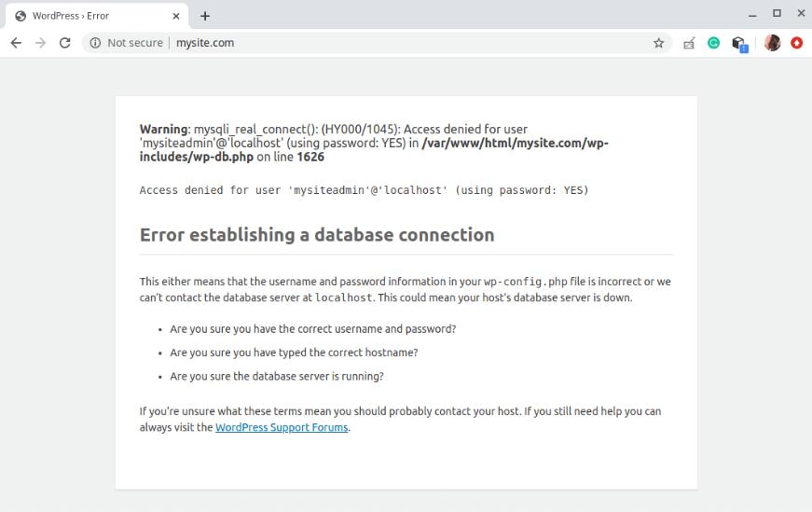Open the cube extension with blue badge
812x512 pixels.
point(739,44)
